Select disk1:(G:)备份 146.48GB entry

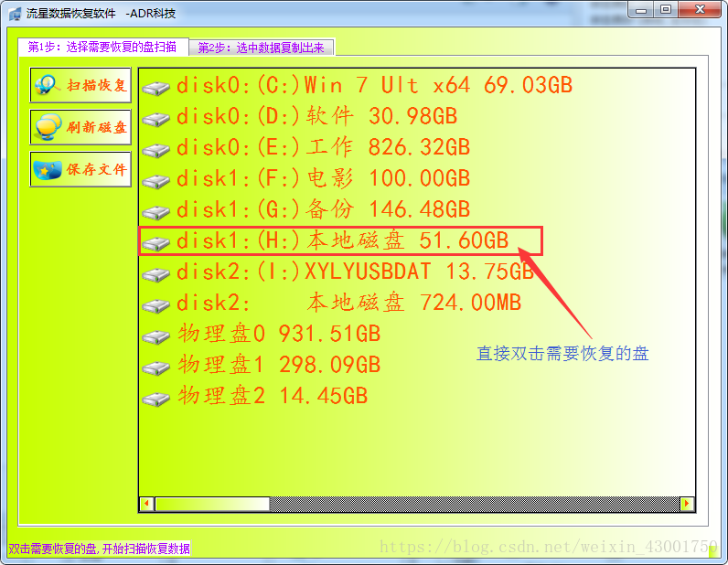point(323,210)
